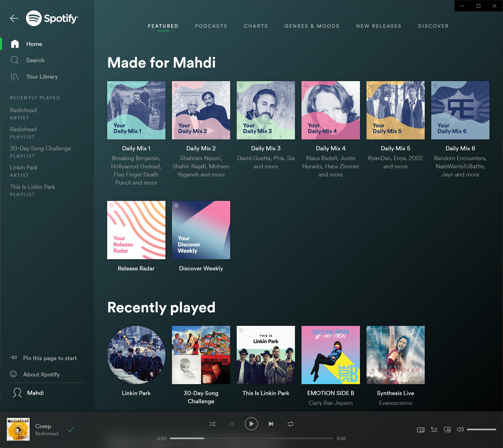Open Your Library in sidebar
The width and height of the screenshot is (503, 448).
(42, 76)
